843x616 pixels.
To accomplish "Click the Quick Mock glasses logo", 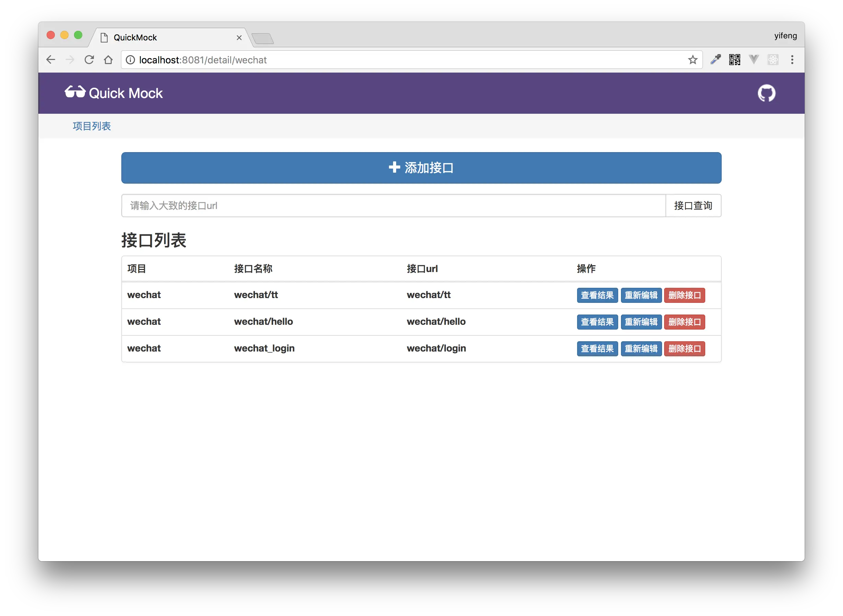I will pos(75,92).
